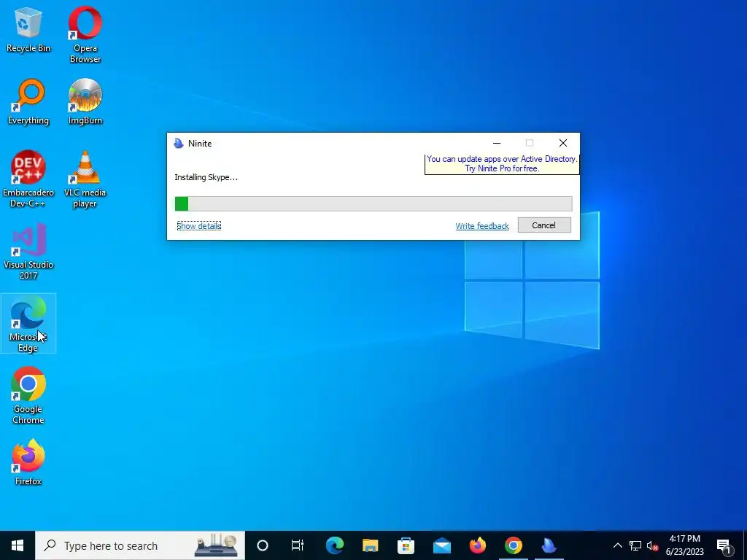The height and width of the screenshot is (560, 747).
Task: Switch to Chrome in the taskbar
Action: pyautogui.click(x=513, y=545)
